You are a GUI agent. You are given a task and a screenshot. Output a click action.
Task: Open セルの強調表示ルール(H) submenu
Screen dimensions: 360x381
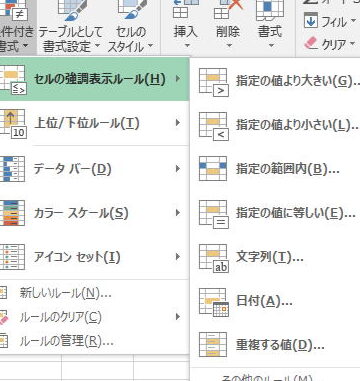(94, 79)
